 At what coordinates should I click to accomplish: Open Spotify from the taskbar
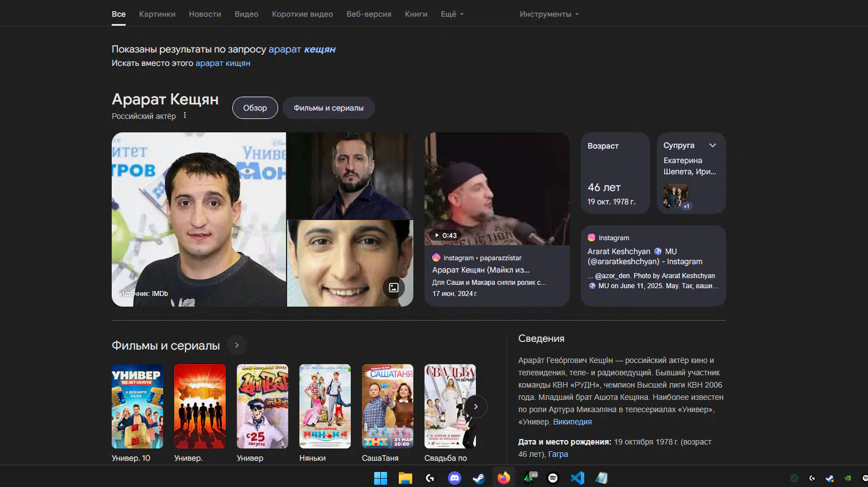pyautogui.click(x=553, y=478)
